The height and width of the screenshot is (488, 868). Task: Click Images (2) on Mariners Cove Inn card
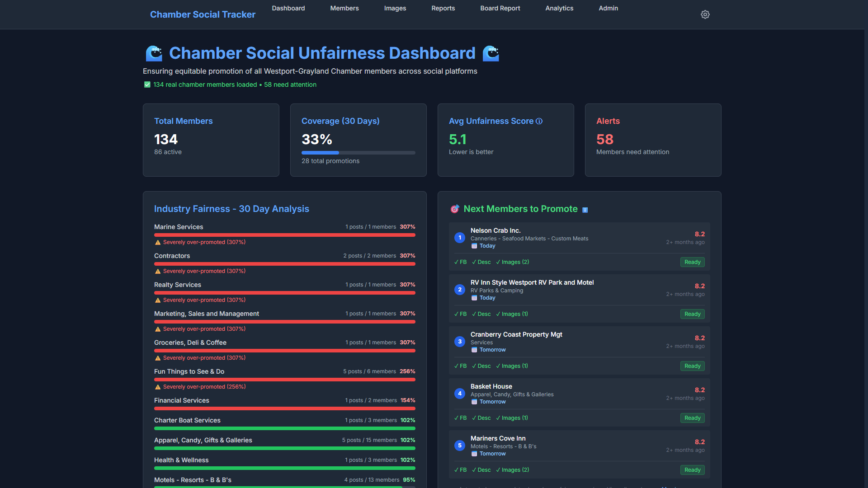click(513, 470)
